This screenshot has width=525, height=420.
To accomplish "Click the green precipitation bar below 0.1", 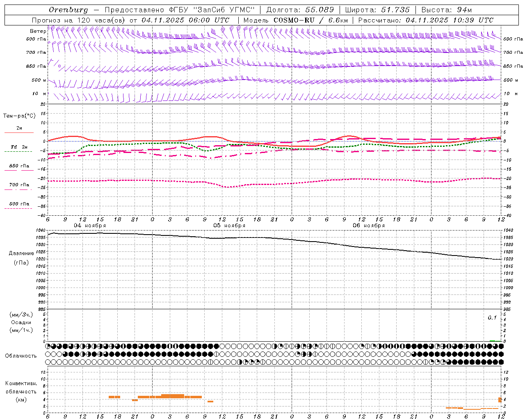I will [x=493, y=340].
